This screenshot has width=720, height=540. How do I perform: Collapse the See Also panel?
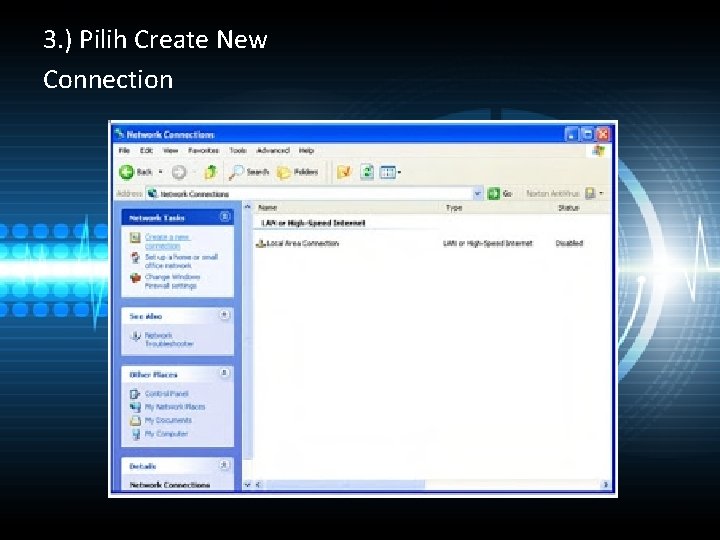click(225, 315)
